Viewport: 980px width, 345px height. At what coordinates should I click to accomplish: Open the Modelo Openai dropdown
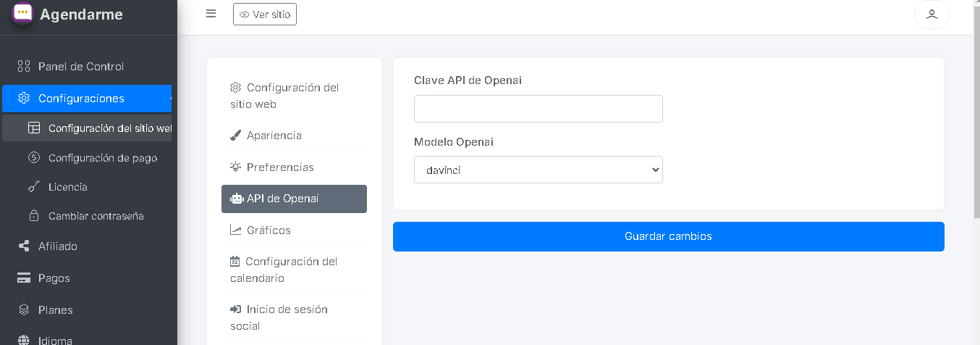(x=538, y=170)
